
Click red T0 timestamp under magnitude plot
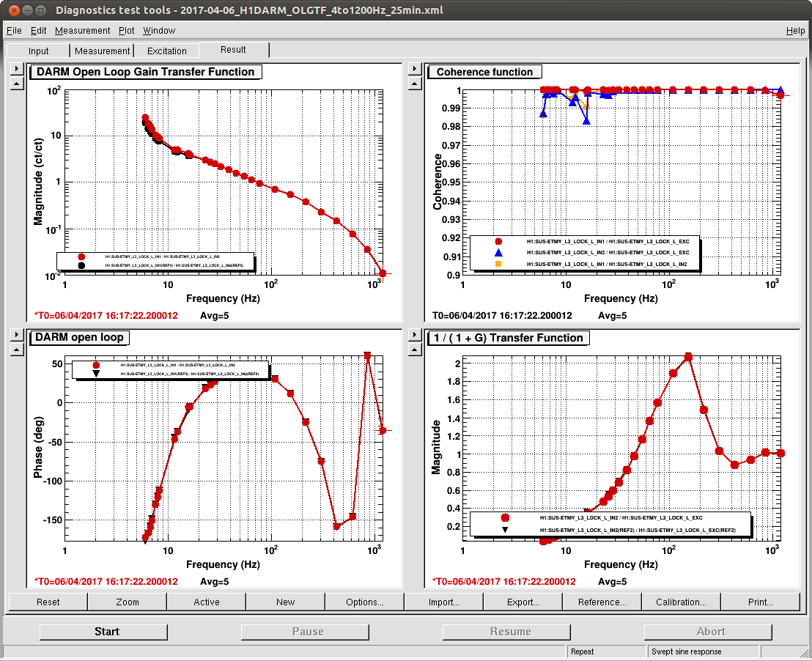click(x=106, y=315)
